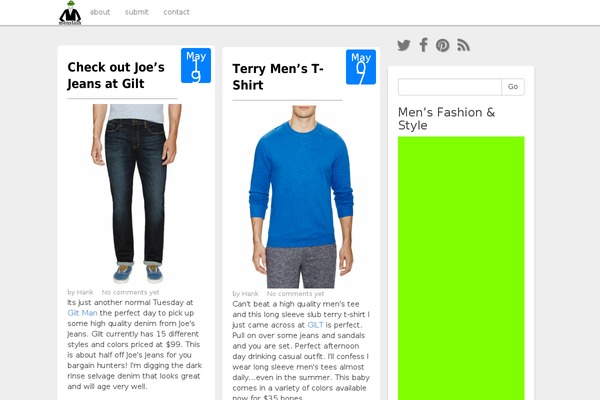Screen dimensions: 600x400
Task: Click the May 19 date badge
Action: point(196,65)
